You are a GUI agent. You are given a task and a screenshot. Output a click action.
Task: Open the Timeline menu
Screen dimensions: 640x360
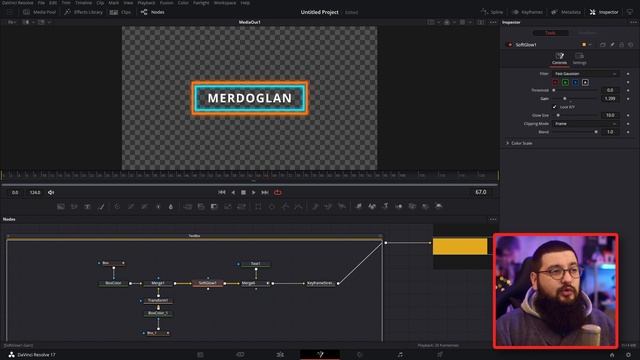83,2
